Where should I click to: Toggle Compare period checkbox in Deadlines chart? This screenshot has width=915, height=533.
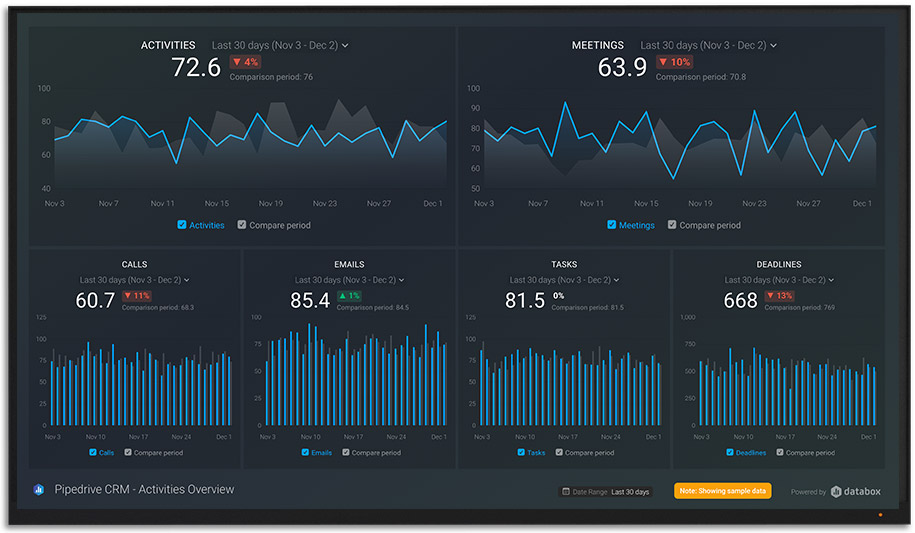[x=780, y=452]
